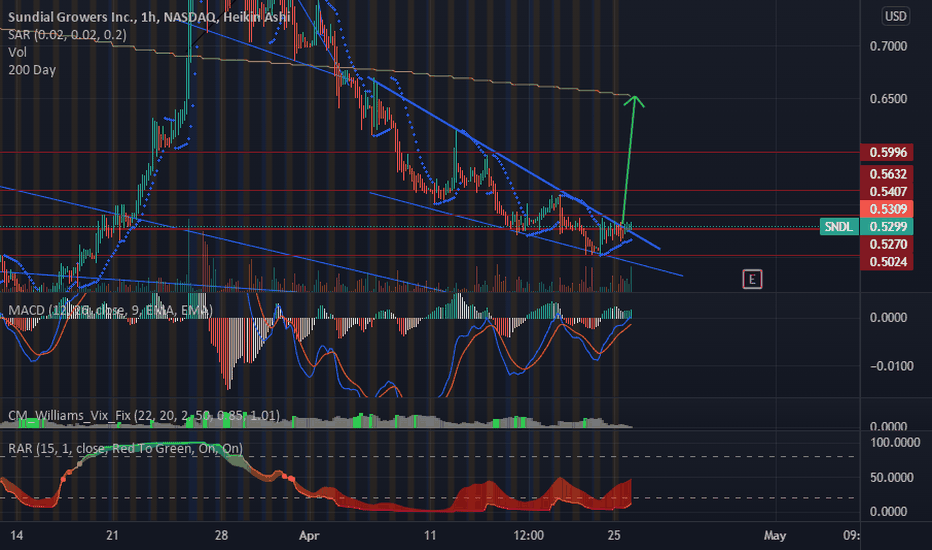Image resolution: width=932 pixels, height=550 pixels.
Task: Click the SNDL symbol price tag
Action: (x=839, y=227)
